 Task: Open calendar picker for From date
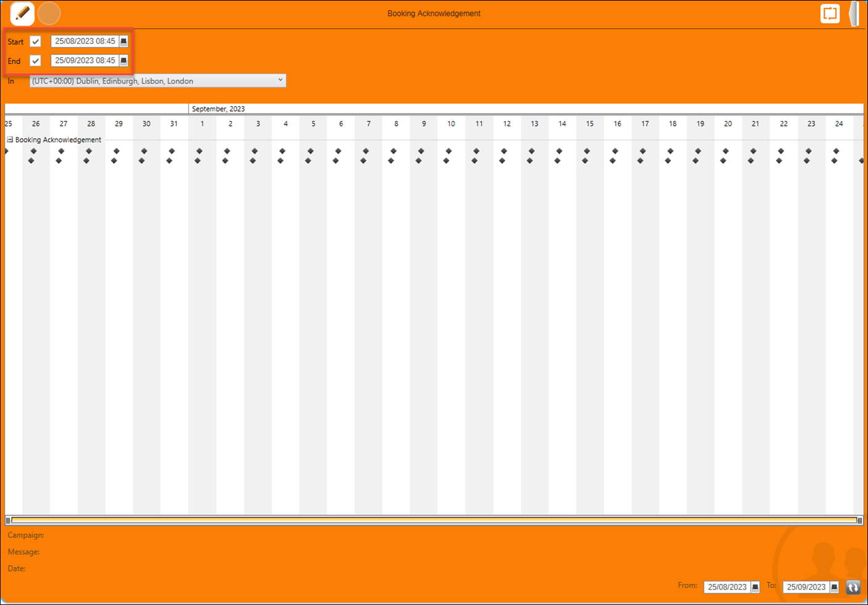(x=755, y=587)
